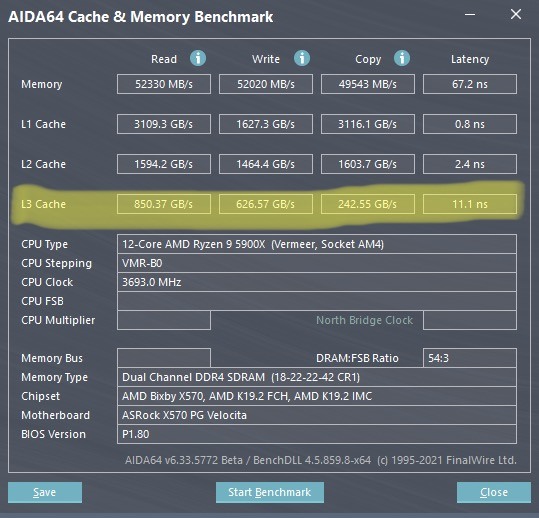Click the empty North Bridge Clock field
The width and height of the screenshot is (539, 518).
click(x=470, y=320)
